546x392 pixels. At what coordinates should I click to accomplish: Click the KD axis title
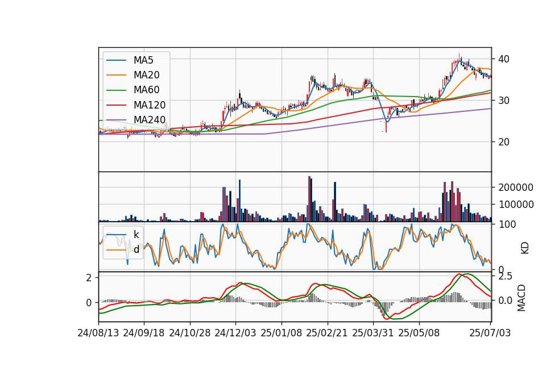(525, 248)
